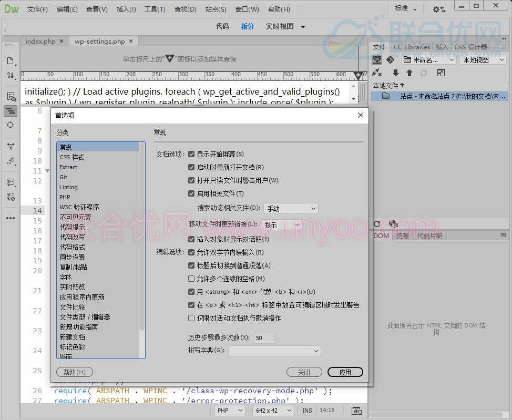The width and height of the screenshot is (512, 420).
Task: Switch to the CSS 设计器 tab
Action: tap(470, 47)
